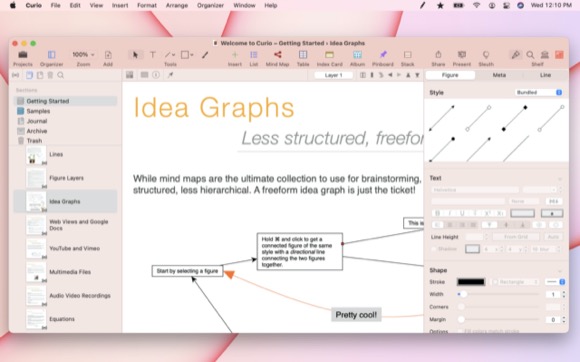The height and width of the screenshot is (362, 580).
Task: Collapse the Shape inspector section
Action: click(560, 271)
